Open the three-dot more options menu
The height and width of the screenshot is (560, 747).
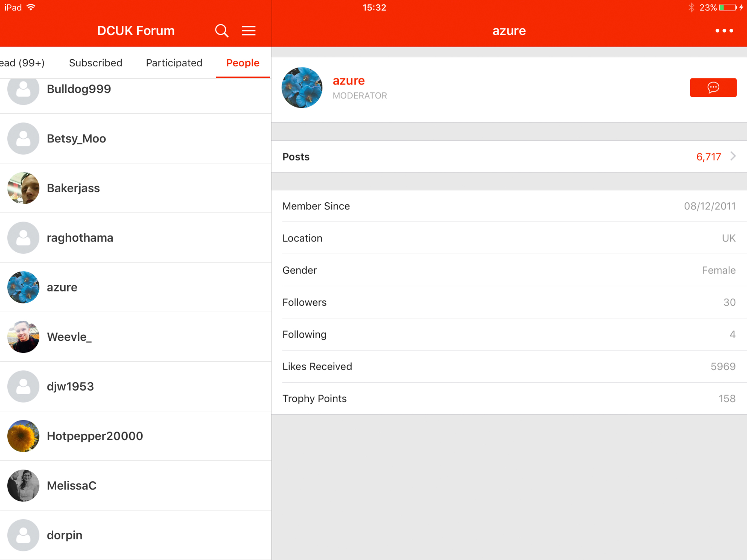pyautogui.click(x=724, y=31)
